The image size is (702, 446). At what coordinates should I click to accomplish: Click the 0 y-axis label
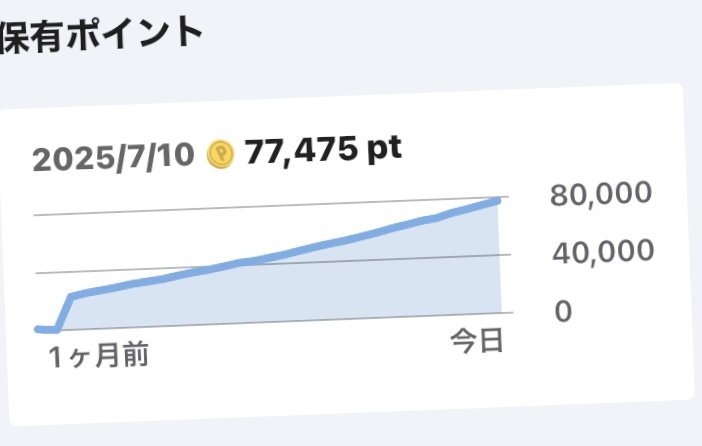pos(563,311)
